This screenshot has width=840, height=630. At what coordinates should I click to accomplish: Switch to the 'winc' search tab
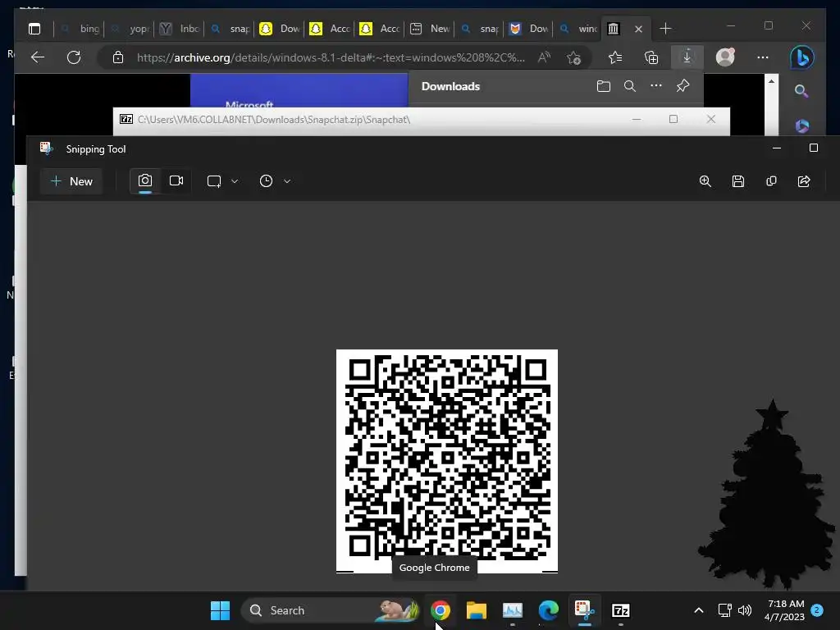[578, 29]
